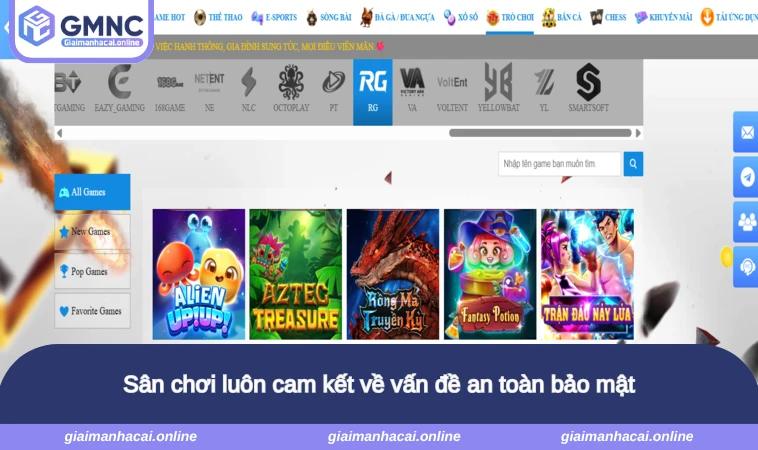Select the Trò Chơi games tab
Screen dimensions: 758x450
(x=510, y=17)
